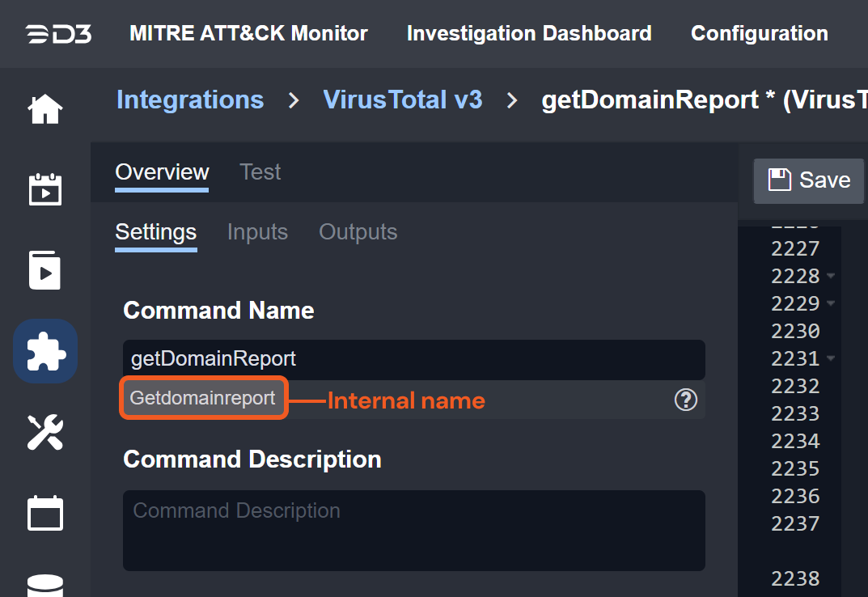Click the help question mark icon

pos(685,399)
